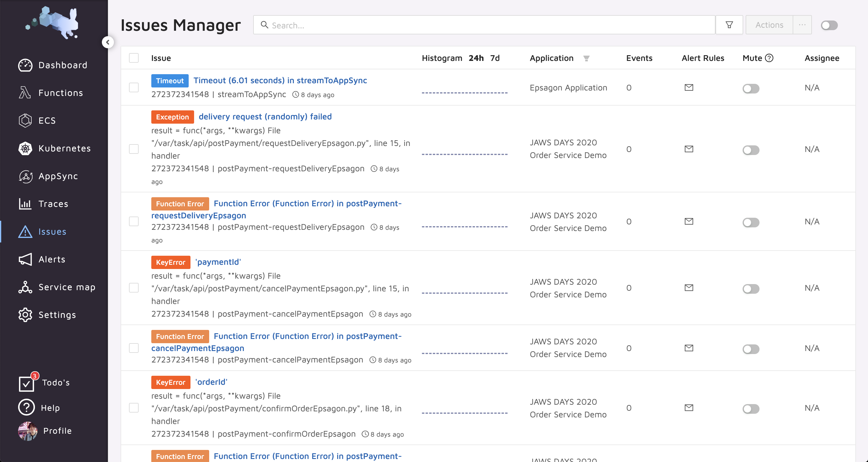This screenshot has height=462, width=868.
Task: Open alert rules envelope for delivery request failed
Action: [x=689, y=149]
